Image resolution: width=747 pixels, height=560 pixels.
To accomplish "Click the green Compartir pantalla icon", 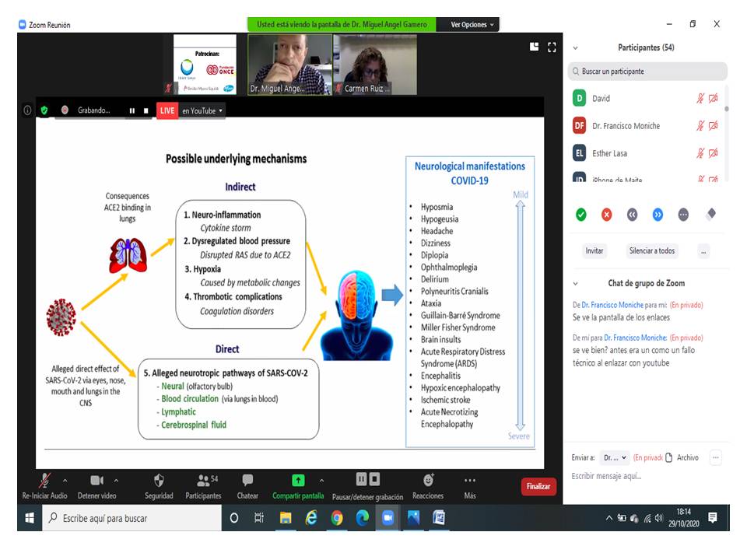I will (x=298, y=481).
